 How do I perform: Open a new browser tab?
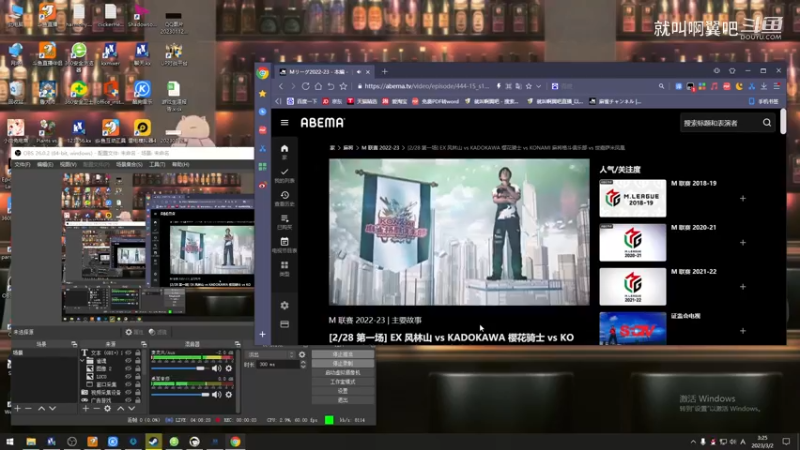(x=385, y=72)
